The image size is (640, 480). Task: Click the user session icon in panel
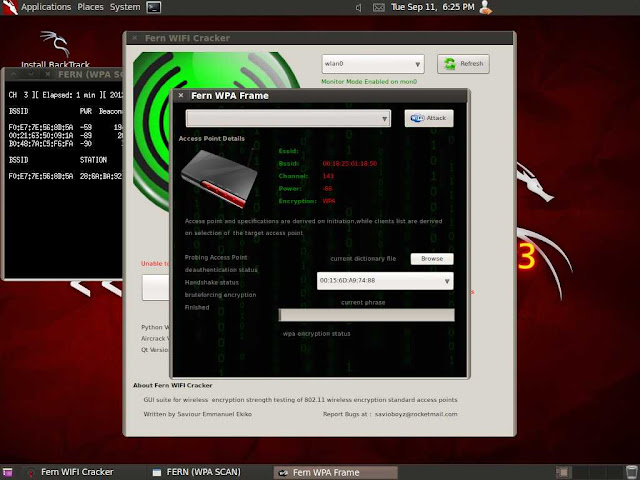pos(485,7)
